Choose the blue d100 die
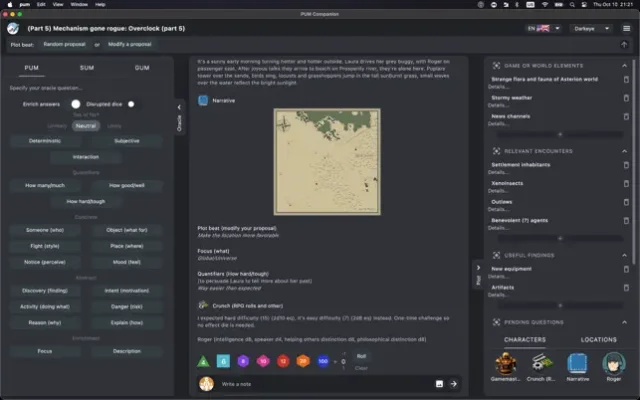The height and width of the screenshot is (400, 640). (x=323, y=361)
